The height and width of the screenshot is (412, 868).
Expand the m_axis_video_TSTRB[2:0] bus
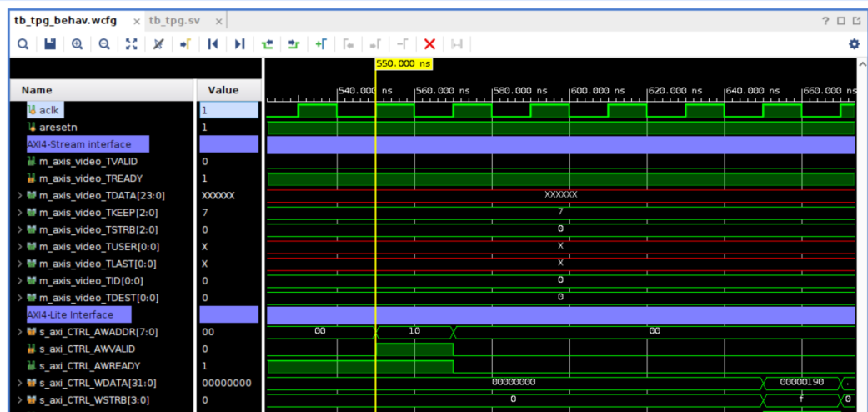[x=20, y=230]
